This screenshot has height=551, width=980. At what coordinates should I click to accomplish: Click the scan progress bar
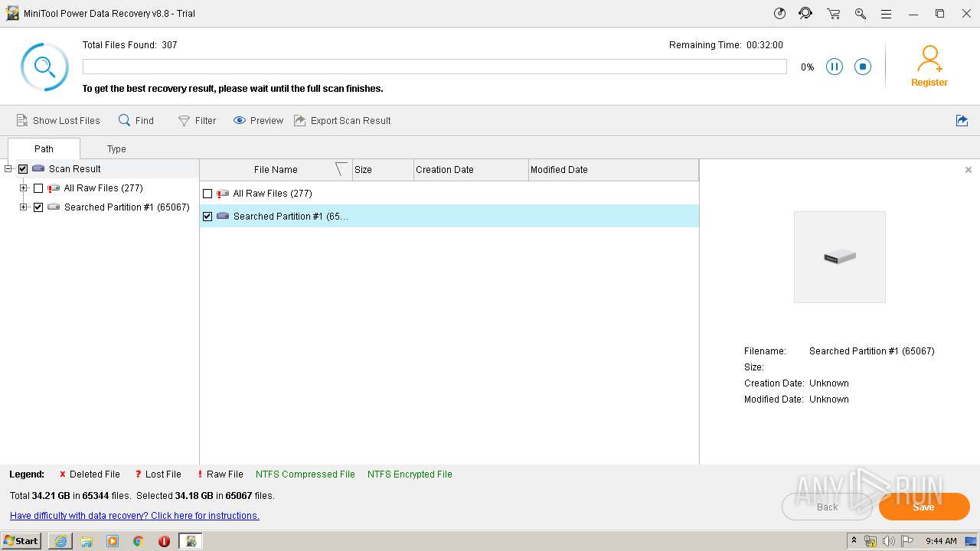pyautogui.click(x=435, y=67)
